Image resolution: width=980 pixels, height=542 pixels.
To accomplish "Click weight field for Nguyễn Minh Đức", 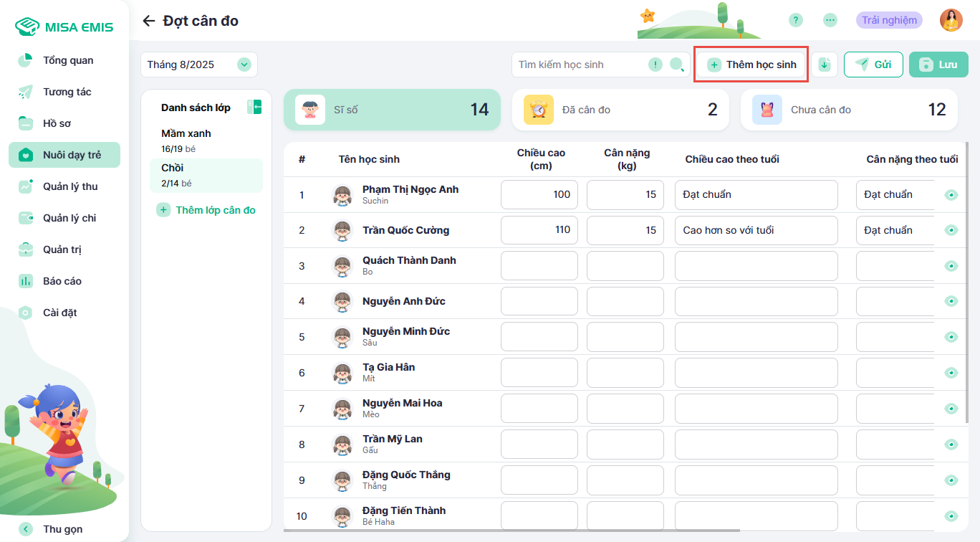I will coord(625,337).
